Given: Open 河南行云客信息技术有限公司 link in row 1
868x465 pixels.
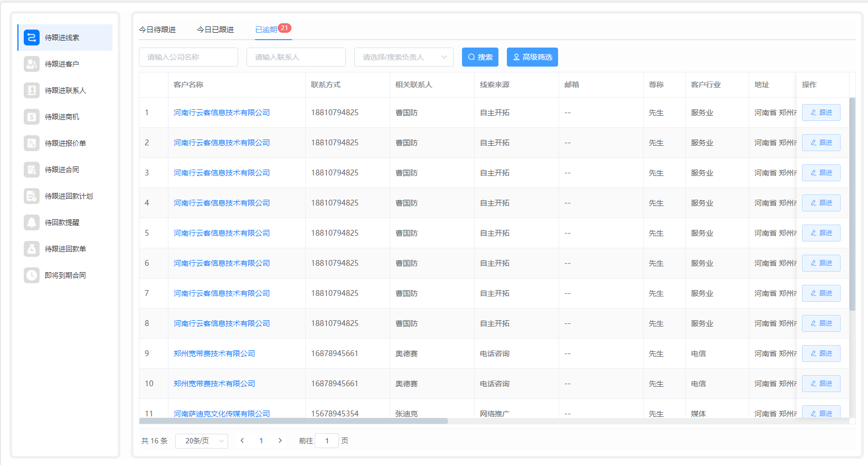Looking at the screenshot, I should 222,113.
